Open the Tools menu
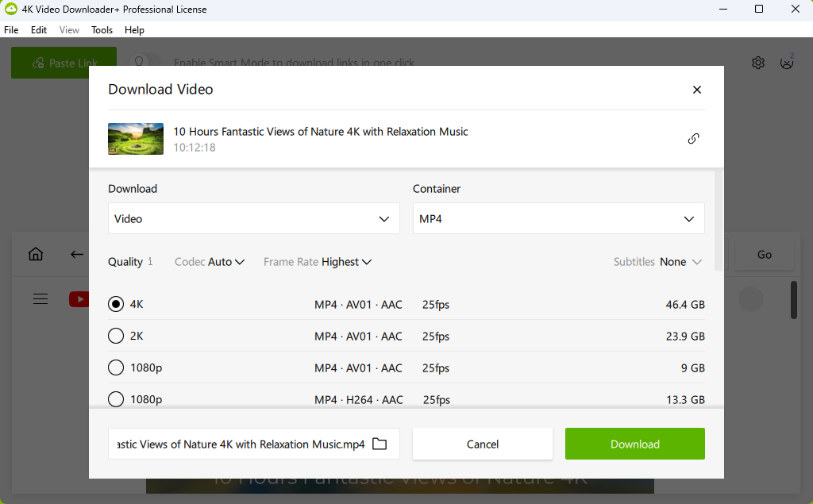This screenshot has width=813, height=504. point(102,30)
